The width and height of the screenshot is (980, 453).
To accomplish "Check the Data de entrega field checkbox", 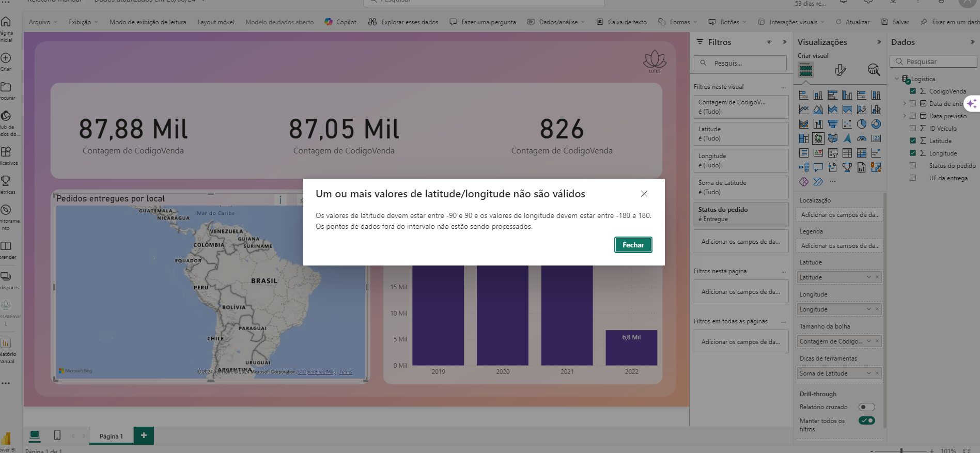I will [913, 103].
